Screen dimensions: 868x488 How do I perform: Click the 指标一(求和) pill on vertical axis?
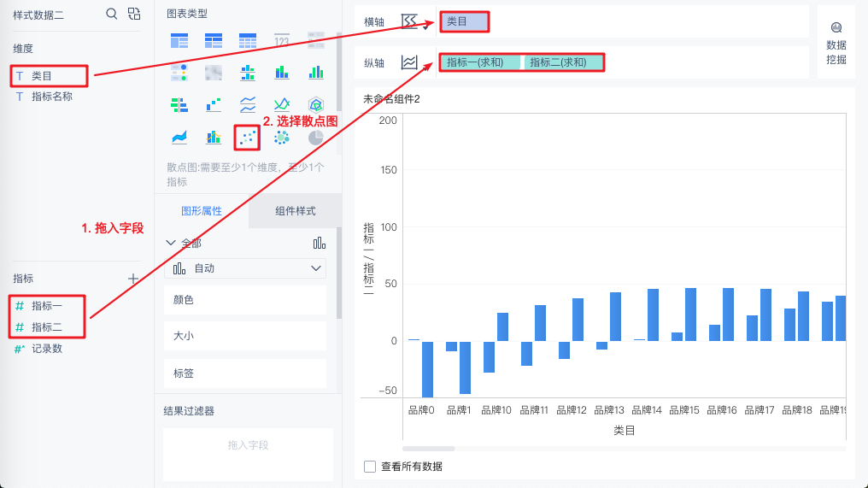click(480, 62)
